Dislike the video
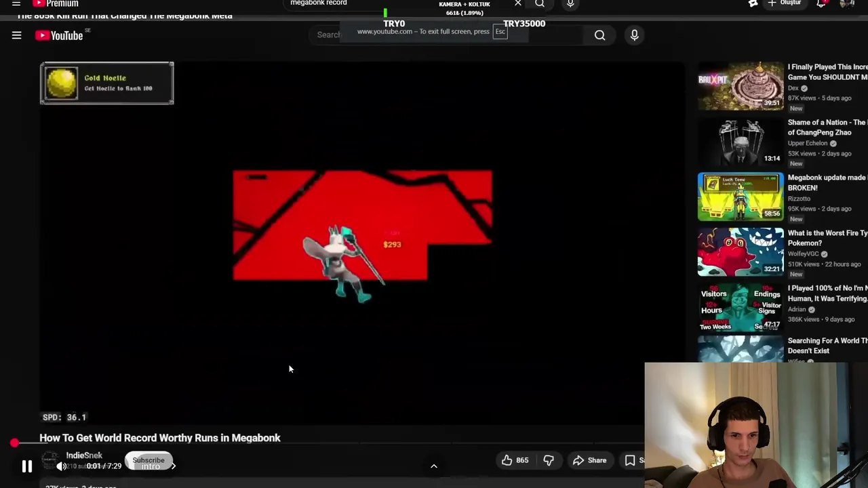Viewport: 868px width, 488px height. (x=549, y=460)
